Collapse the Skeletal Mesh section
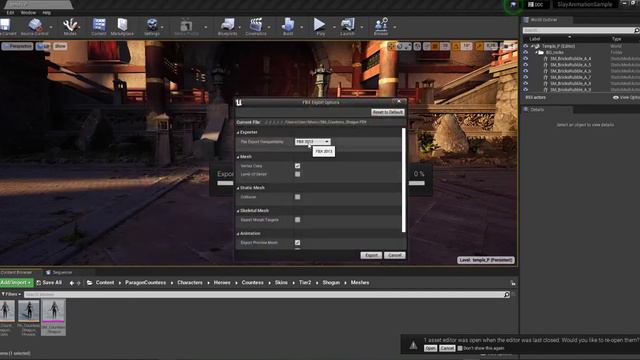 [x=238, y=211]
